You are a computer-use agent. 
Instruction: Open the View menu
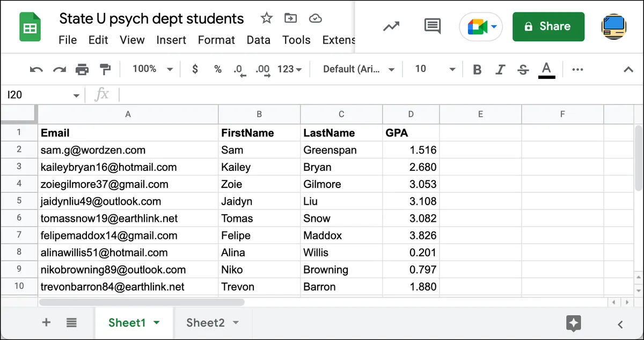point(132,40)
